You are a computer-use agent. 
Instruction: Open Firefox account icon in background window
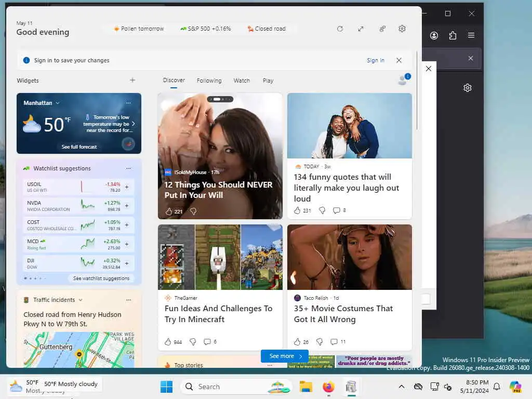pyautogui.click(x=434, y=35)
